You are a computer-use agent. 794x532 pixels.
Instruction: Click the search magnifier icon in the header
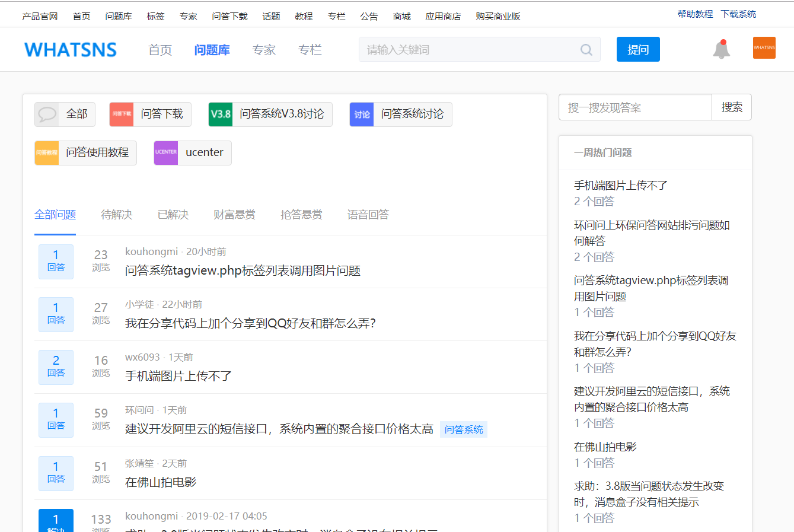586,49
